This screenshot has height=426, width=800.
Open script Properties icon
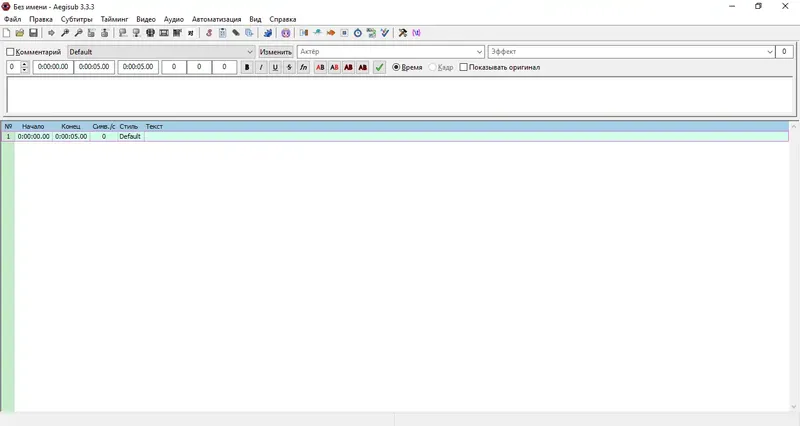click(222, 33)
